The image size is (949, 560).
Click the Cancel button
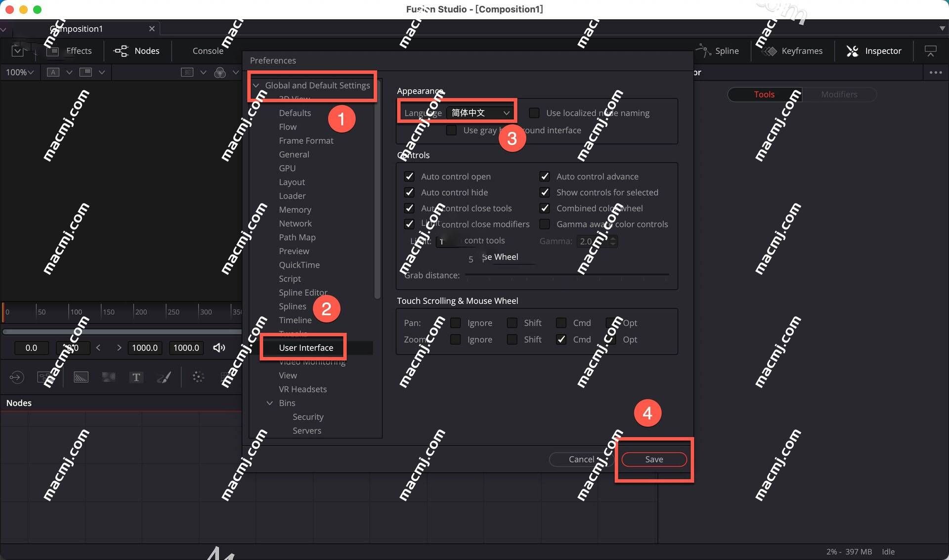coord(581,460)
